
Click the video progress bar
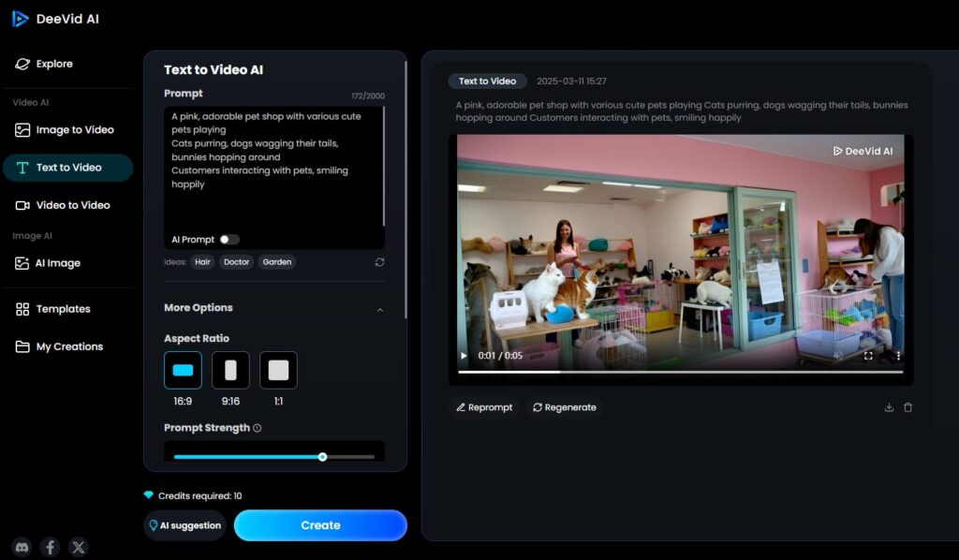[681, 372]
